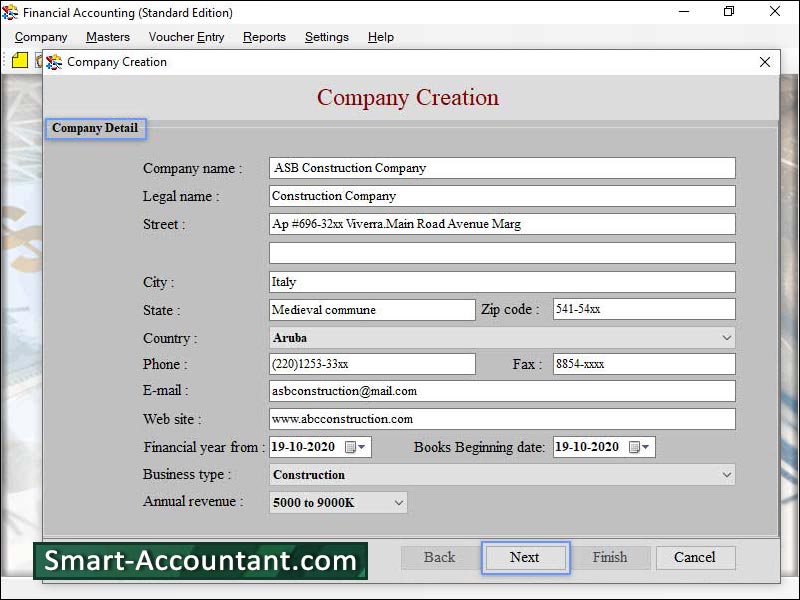Select the Company Detail tab

tap(95, 128)
